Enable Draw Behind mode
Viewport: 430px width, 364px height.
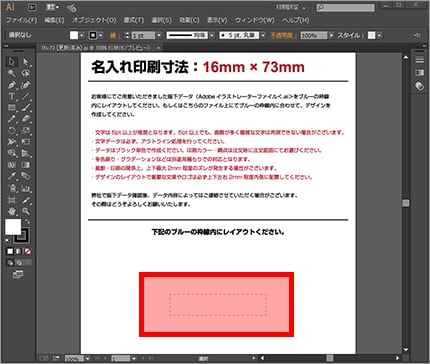[19, 263]
